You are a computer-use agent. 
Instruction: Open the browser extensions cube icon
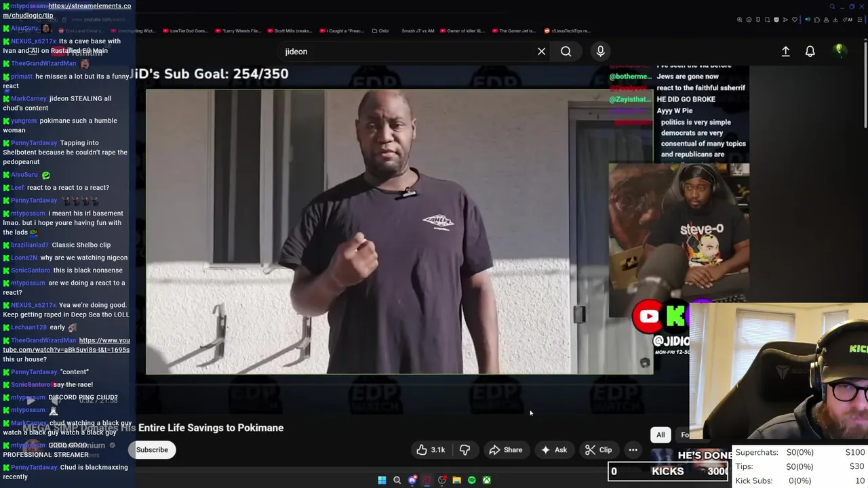(817, 20)
